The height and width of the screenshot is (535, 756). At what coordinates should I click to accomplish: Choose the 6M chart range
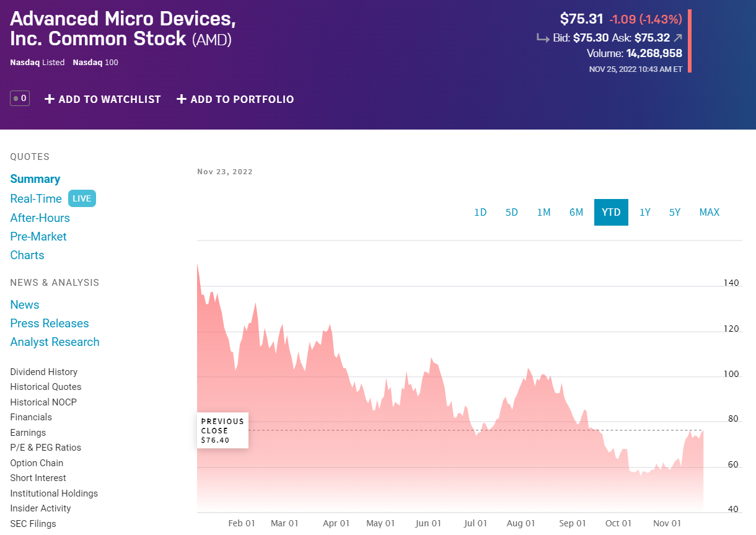576,212
